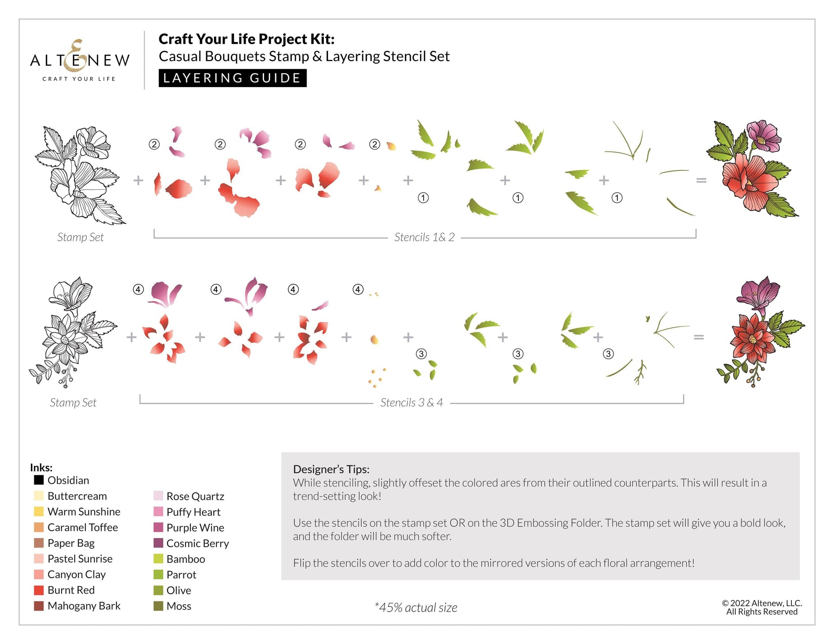Image resolution: width=834 pixels, height=644 pixels.
Task: Click the Altenew logo
Action: point(80,61)
